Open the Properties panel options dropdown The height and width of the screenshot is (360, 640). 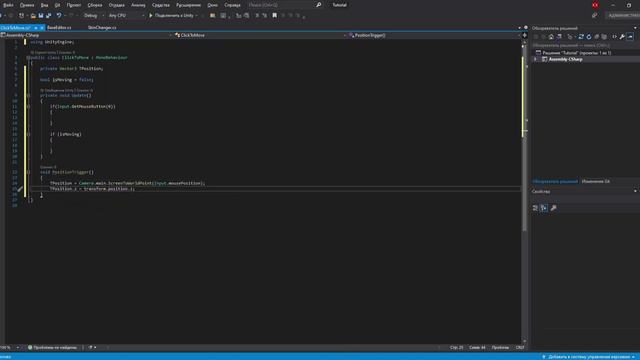tap(635, 191)
